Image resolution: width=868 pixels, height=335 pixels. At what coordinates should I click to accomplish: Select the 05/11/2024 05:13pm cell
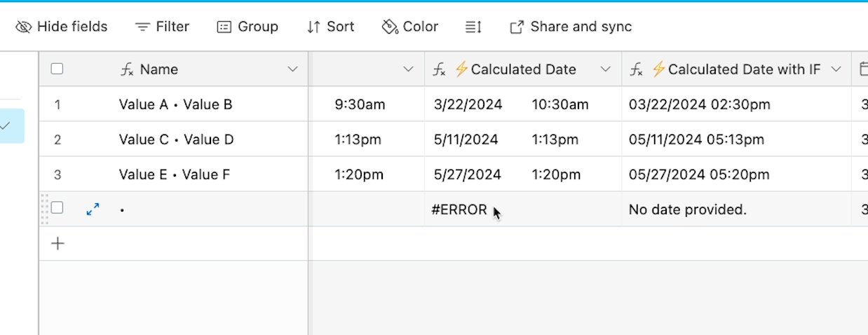pyautogui.click(x=736, y=139)
